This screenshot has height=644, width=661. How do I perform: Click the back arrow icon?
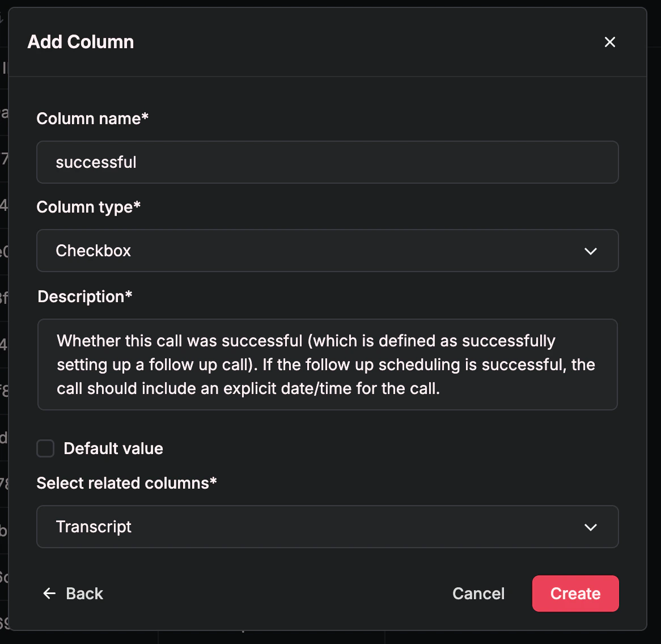pyautogui.click(x=49, y=594)
